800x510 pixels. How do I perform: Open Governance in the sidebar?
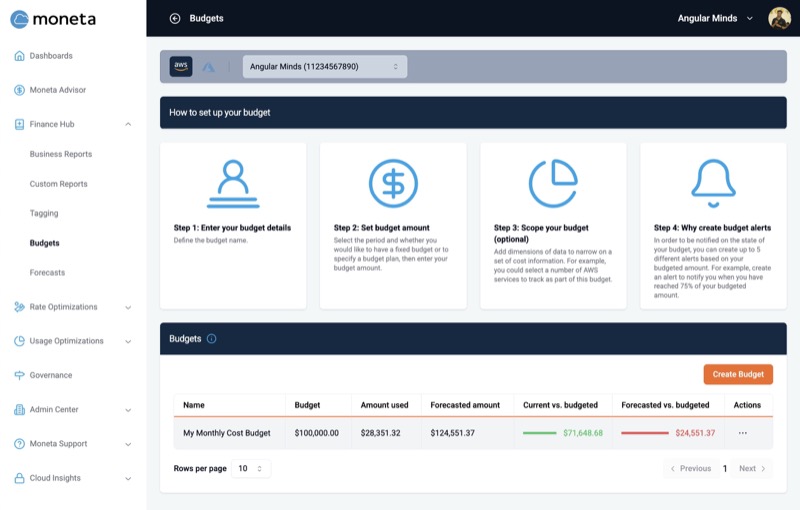pyautogui.click(x=50, y=375)
